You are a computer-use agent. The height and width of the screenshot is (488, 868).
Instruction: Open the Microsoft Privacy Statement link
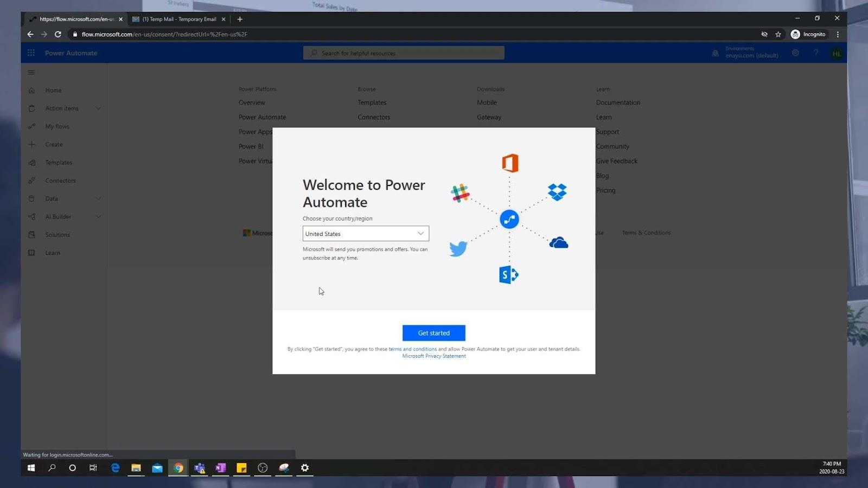[x=434, y=356]
